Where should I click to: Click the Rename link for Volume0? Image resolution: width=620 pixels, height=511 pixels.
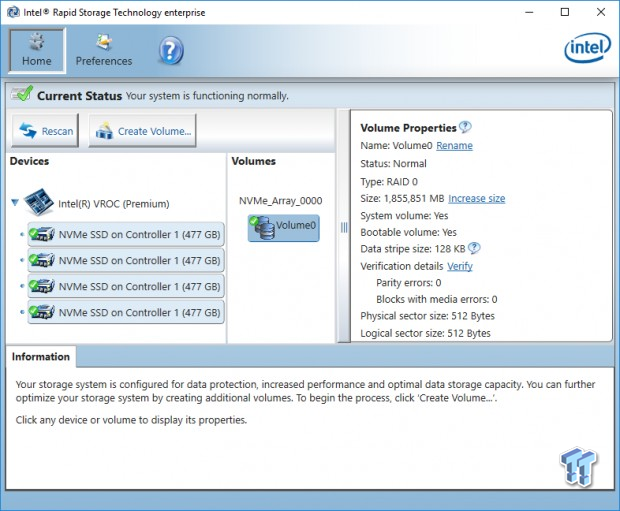[454, 146]
